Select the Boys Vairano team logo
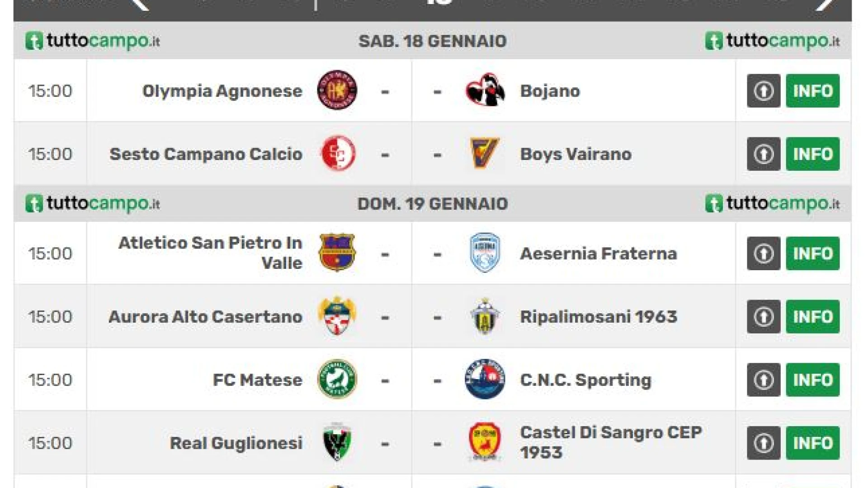The width and height of the screenshot is (868, 488). point(485,154)
